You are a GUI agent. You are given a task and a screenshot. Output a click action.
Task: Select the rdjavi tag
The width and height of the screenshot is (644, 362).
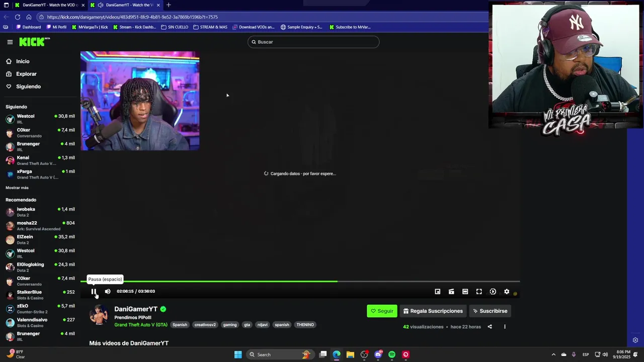click(263, 325)
